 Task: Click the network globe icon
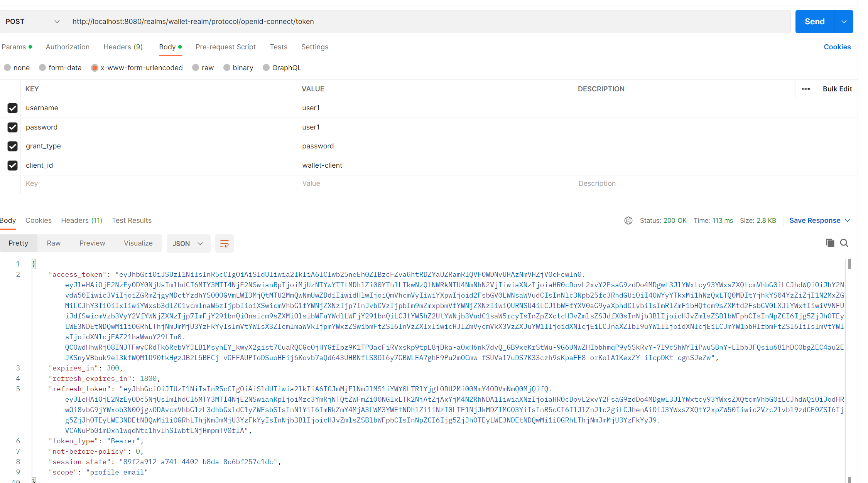(628, 220)
